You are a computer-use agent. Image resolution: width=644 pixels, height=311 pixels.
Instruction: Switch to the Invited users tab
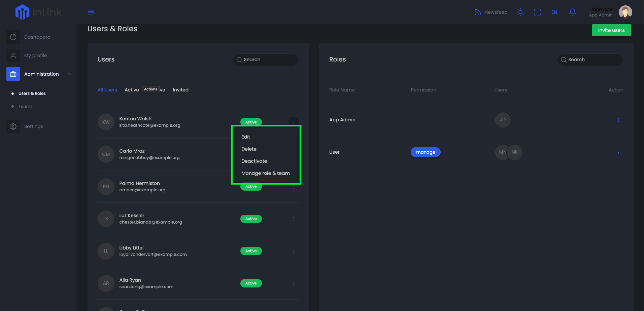click(x=180, y=90)
